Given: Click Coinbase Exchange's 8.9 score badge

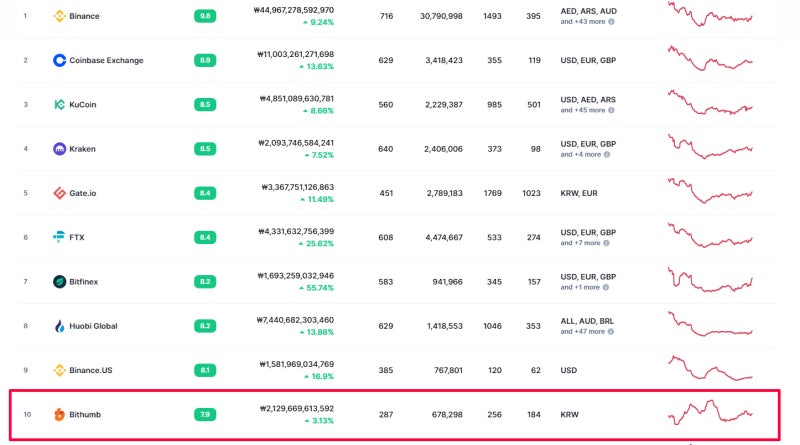Looking at the screenshot, I should (x=205, y=60).
